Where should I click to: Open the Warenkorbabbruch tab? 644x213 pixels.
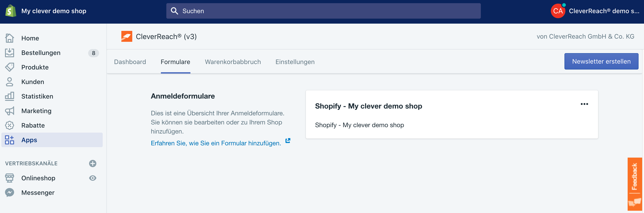pyautogui.click(x=233, y=62)
